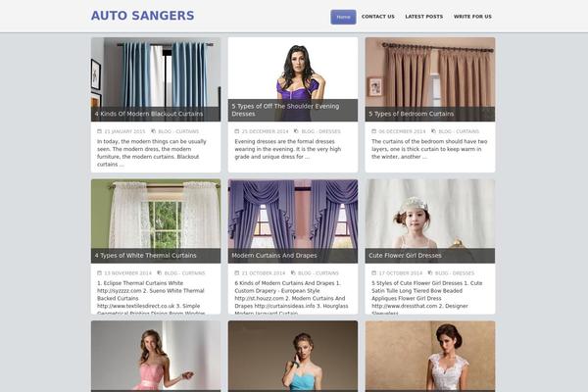Go to the Home menu item
588x392 pixels.
tap(343, 17)
